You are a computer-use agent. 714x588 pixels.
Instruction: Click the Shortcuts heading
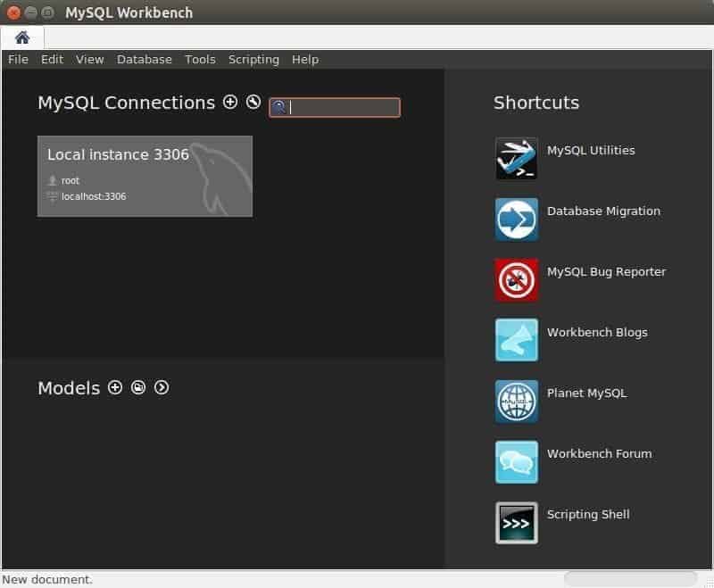click(536, 103)
